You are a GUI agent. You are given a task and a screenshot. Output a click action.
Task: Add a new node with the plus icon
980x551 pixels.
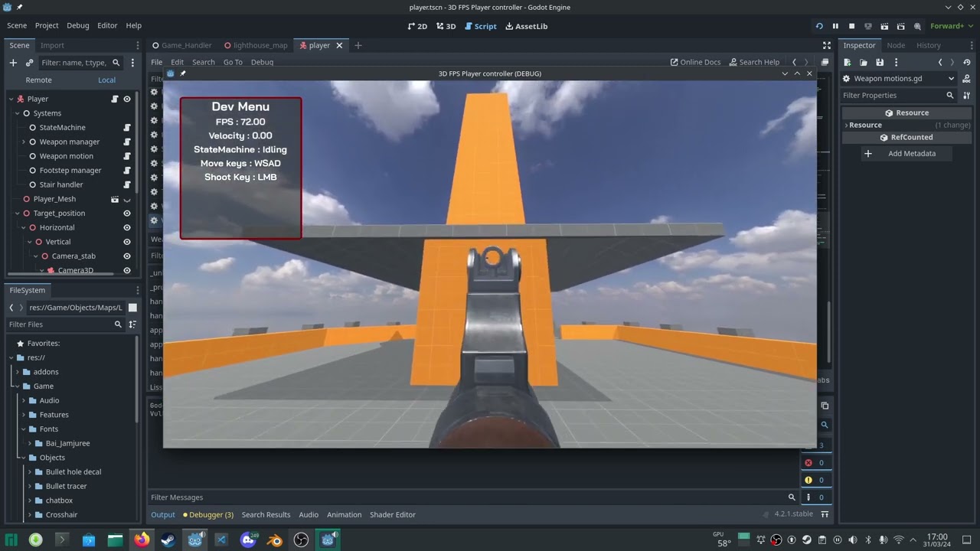coord(13,63)
